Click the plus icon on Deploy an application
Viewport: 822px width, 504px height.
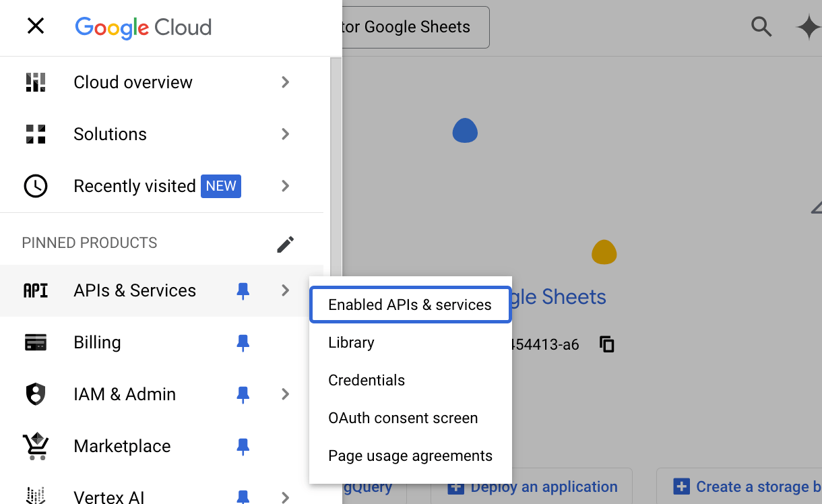point(456,486)
